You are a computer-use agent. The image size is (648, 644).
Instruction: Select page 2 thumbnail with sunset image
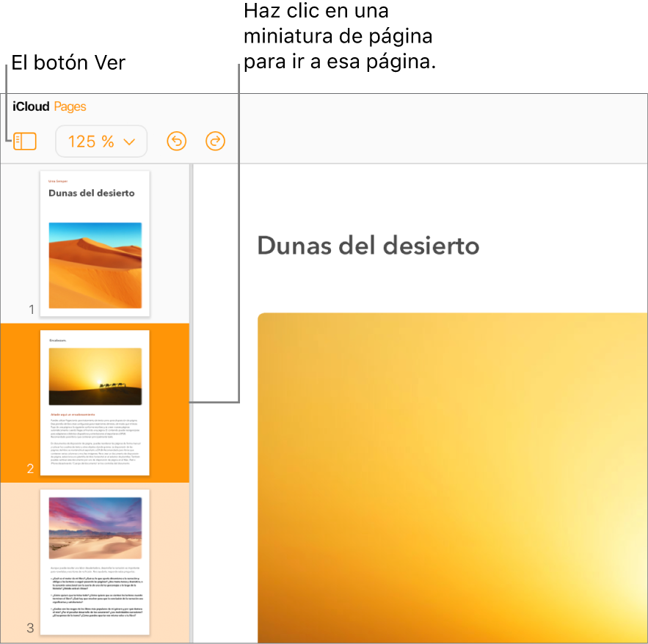tap(95, 403)
